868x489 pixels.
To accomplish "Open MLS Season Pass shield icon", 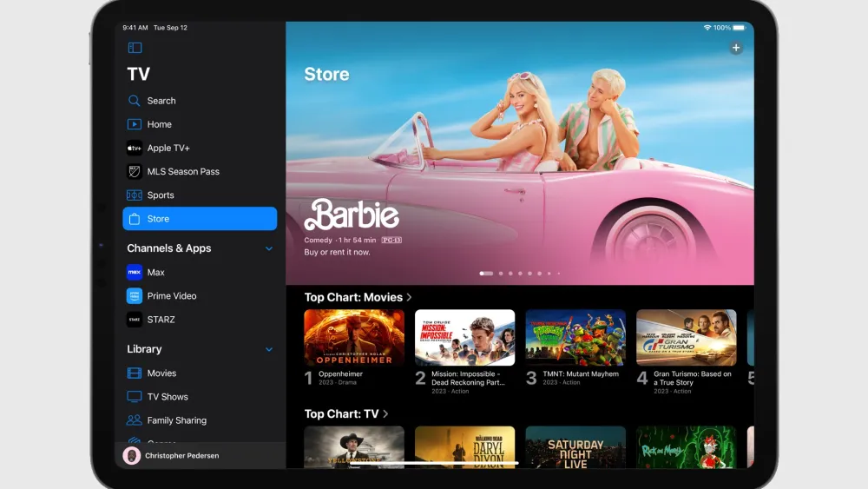I will point(135,172).
